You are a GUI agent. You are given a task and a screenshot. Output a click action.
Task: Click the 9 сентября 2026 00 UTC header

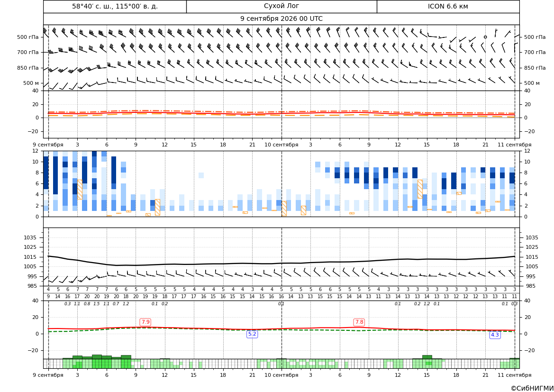pos(281,19)
